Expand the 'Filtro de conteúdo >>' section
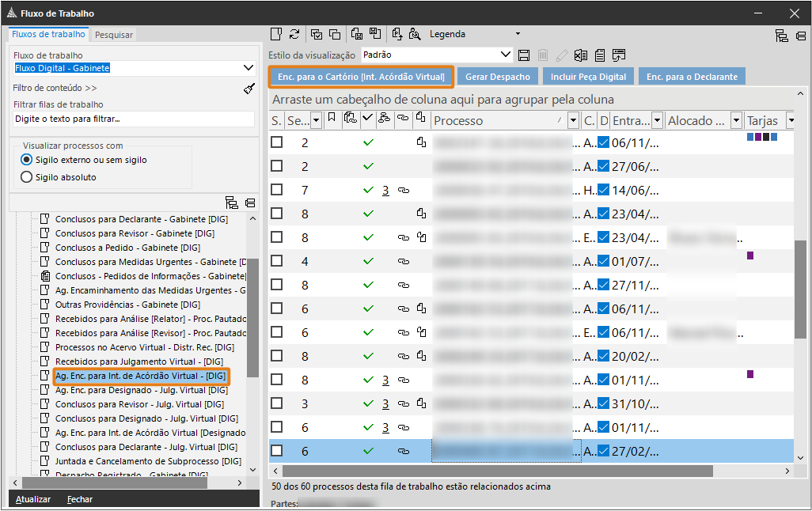Screen dimensions: 812x511 point(55,88)
